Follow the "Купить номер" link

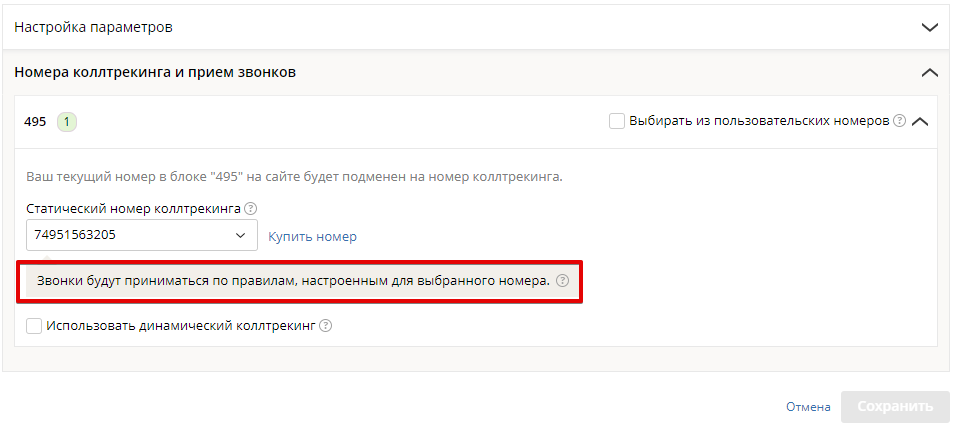click(312, 236)
